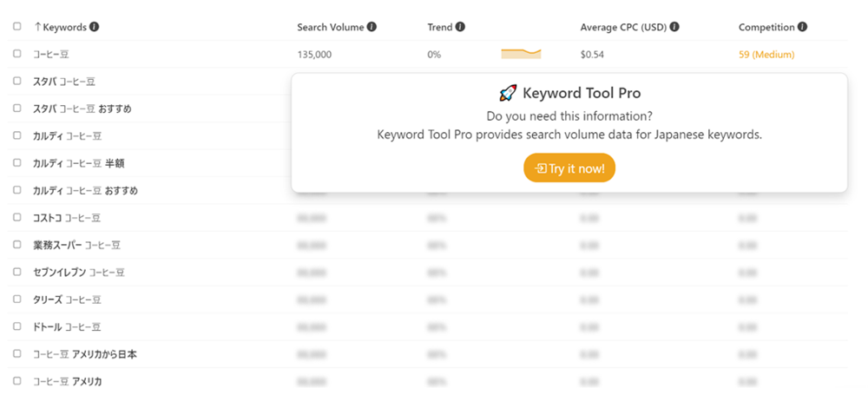Check the コストコ コーヒー豆 row checkbox
This screenshot has width=868, height=408.
(17, 217)
